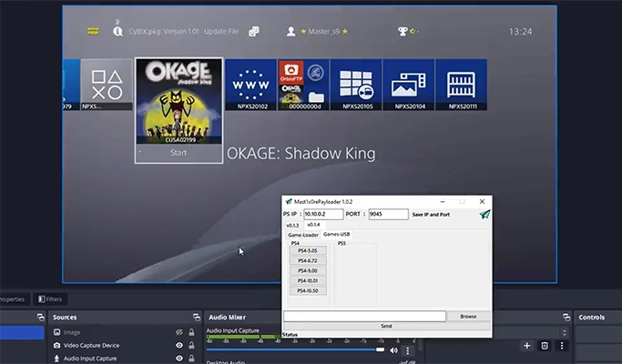Open the three-dot menu beside trash icon
Viewport: 622px width, 364px height.
[562, 346]
